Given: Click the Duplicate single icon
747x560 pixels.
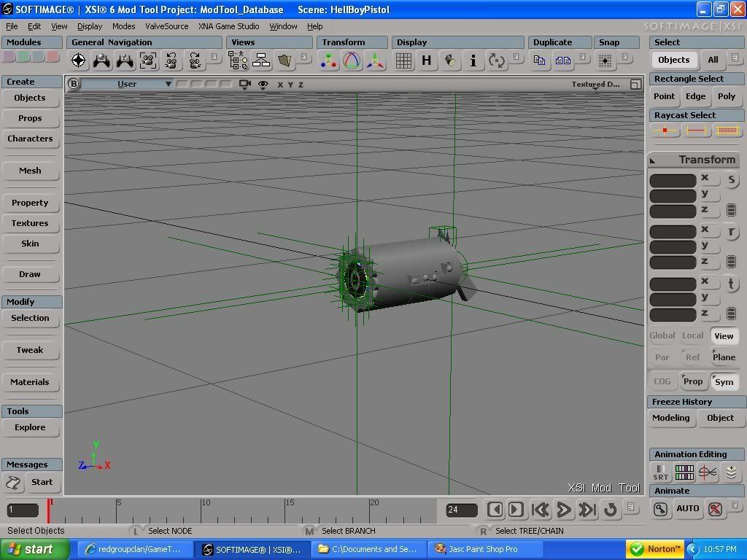Looking at the screenshot, I should 539,60.
